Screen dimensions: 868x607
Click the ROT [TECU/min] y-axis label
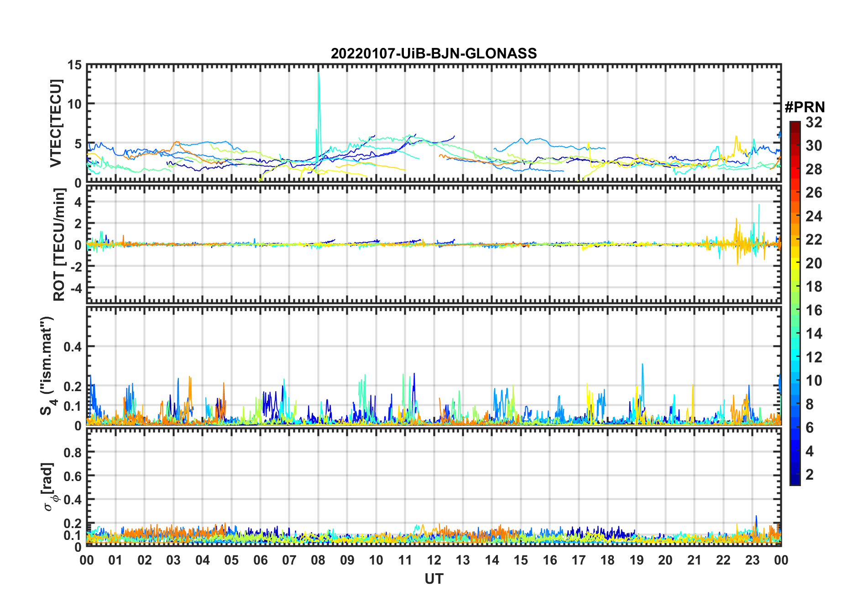[59, 245]
